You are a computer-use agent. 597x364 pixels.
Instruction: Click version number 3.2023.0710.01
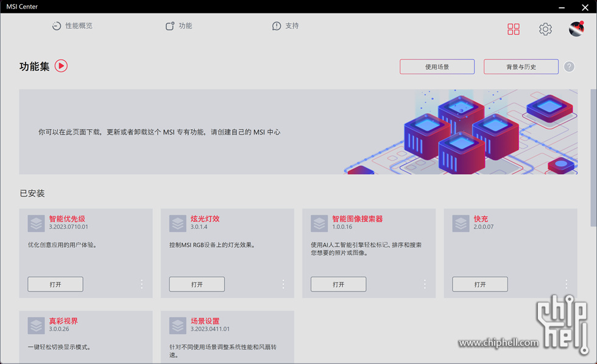click(x=68, y=227)
